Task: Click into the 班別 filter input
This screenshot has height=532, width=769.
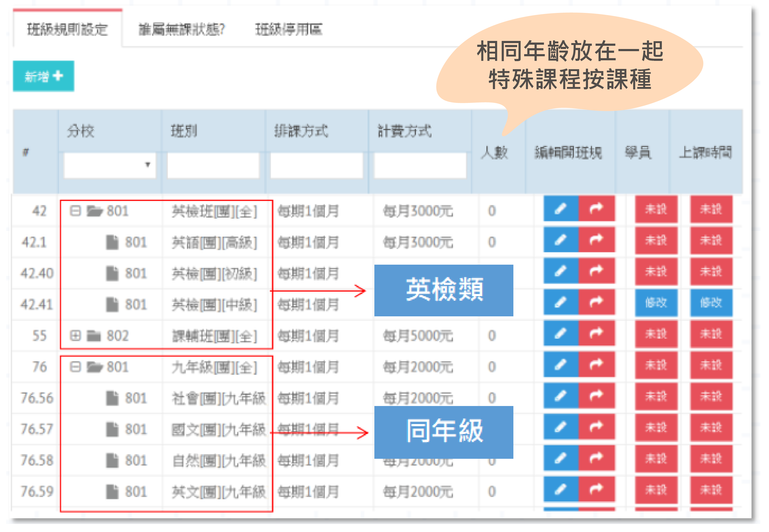Action: (213, 165)
